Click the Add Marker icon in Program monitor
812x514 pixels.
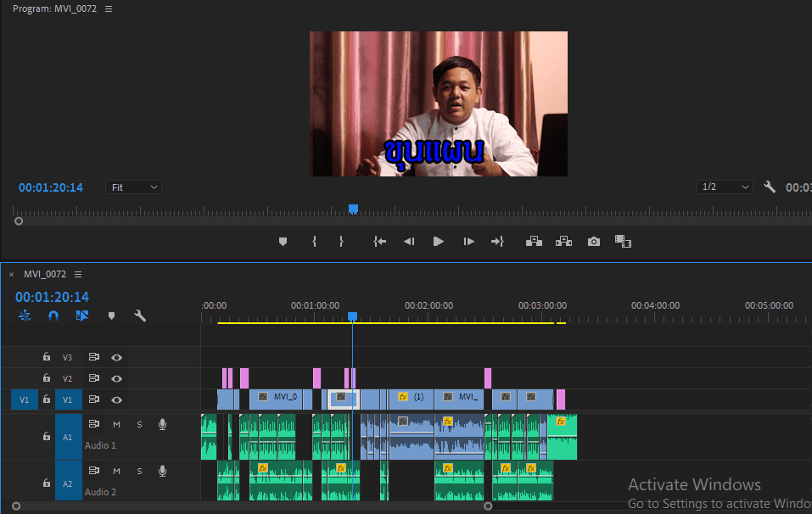click(283, 242)
